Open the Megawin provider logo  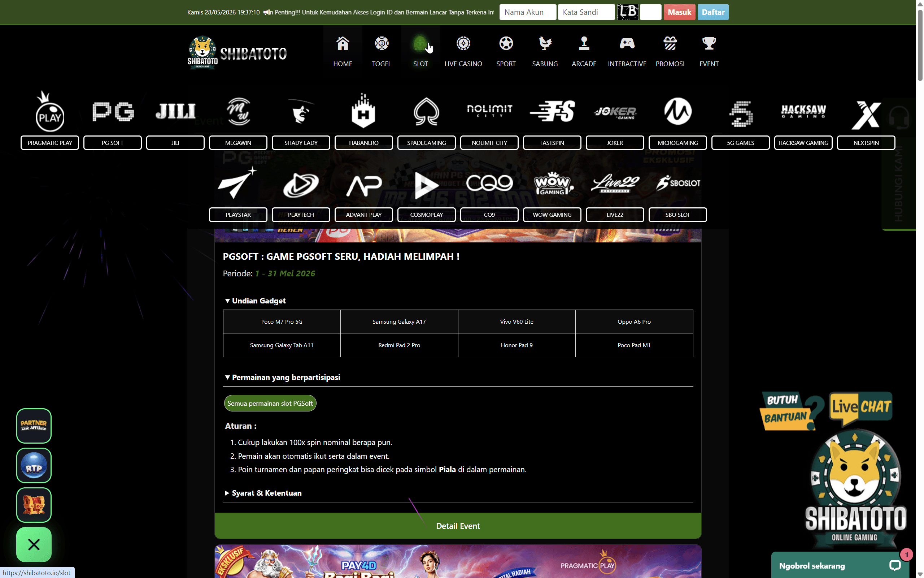(x=238, y=112)
